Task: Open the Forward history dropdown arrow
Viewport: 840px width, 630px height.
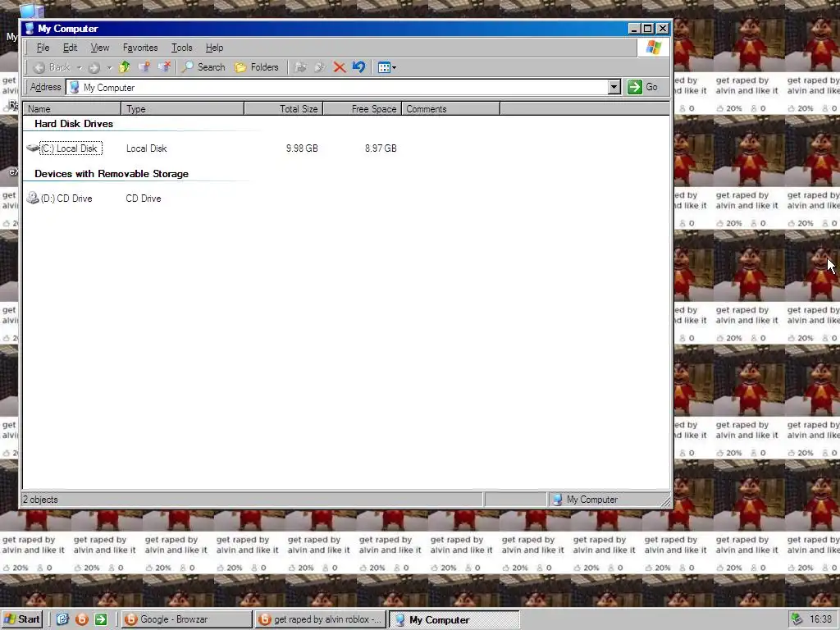Action: pos(109,67)
